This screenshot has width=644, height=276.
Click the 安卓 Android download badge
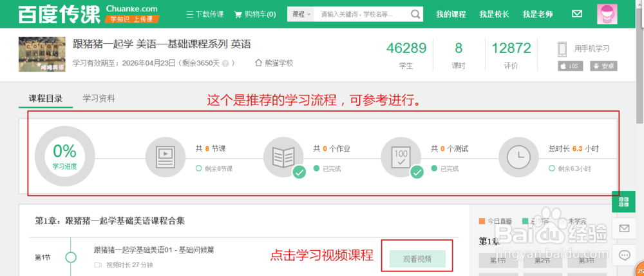pos(603,66)
